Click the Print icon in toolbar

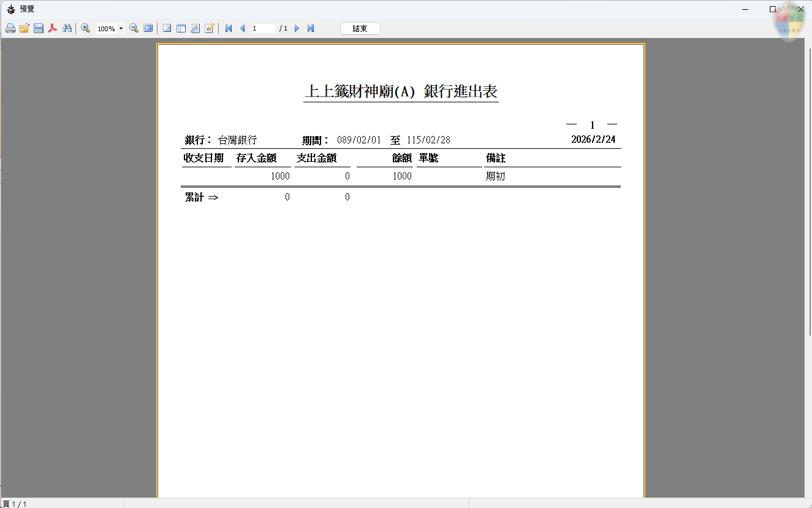tap(10, 28)
